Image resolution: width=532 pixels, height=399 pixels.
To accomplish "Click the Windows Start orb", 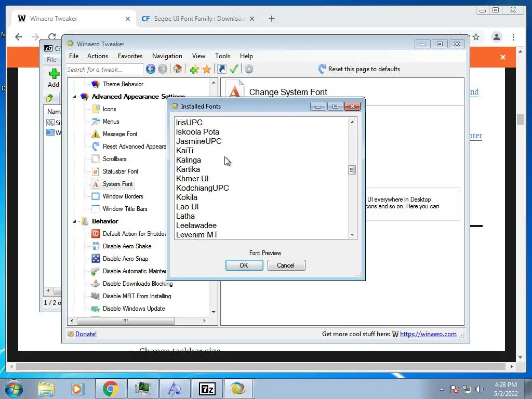I will tap(14, 389).
